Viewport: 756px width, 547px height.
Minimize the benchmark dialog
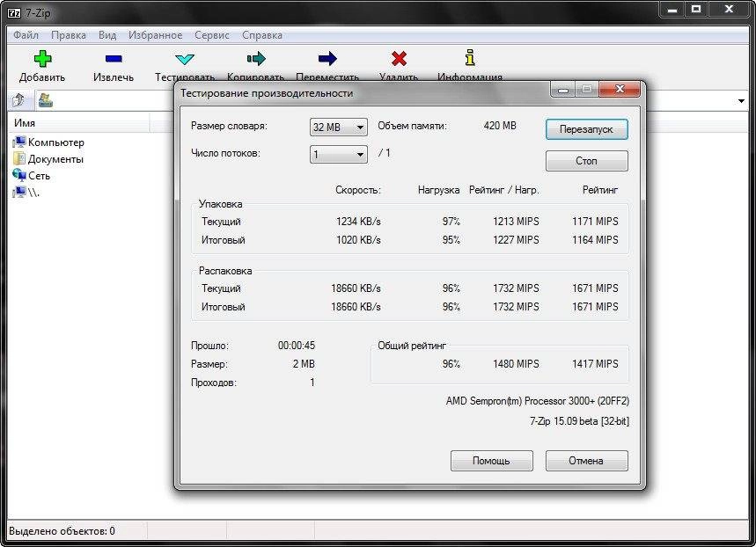(x=562, y=90)
